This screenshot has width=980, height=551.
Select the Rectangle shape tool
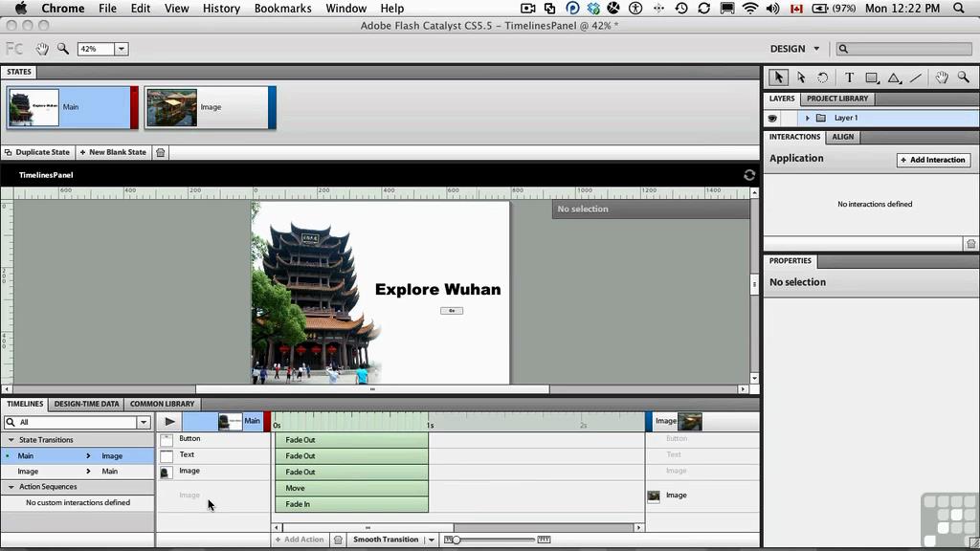point(872,77)
